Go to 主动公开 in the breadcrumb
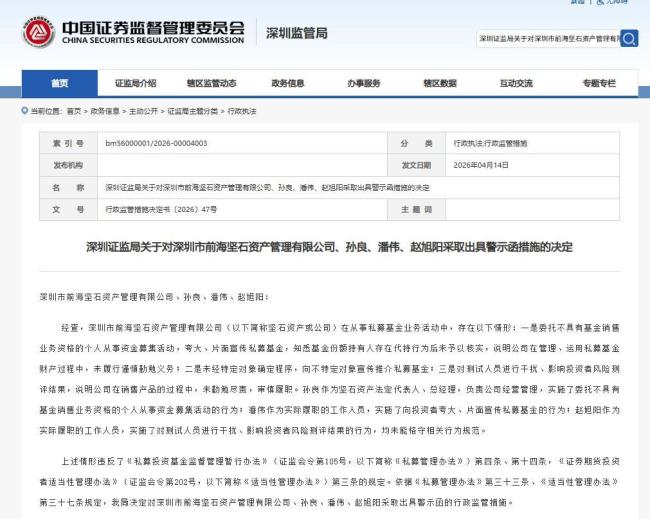The image size is (650, 519). coord(143,111)
